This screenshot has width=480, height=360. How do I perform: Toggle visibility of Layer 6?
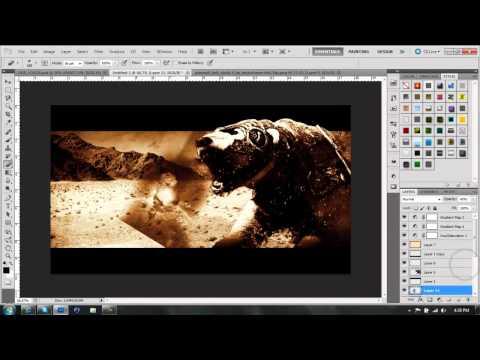(x=404, y=263)
